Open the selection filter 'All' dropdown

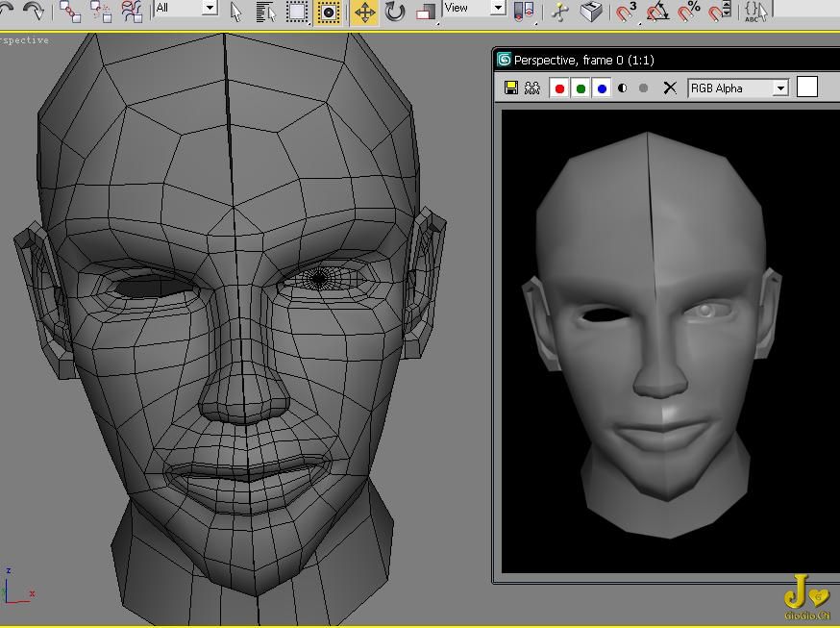[x=210, y=8]
